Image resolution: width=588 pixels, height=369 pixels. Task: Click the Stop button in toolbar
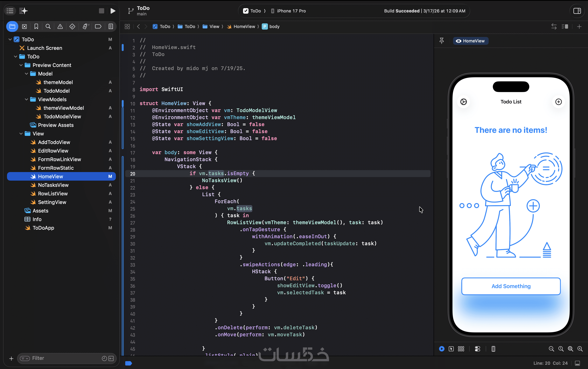101,11
